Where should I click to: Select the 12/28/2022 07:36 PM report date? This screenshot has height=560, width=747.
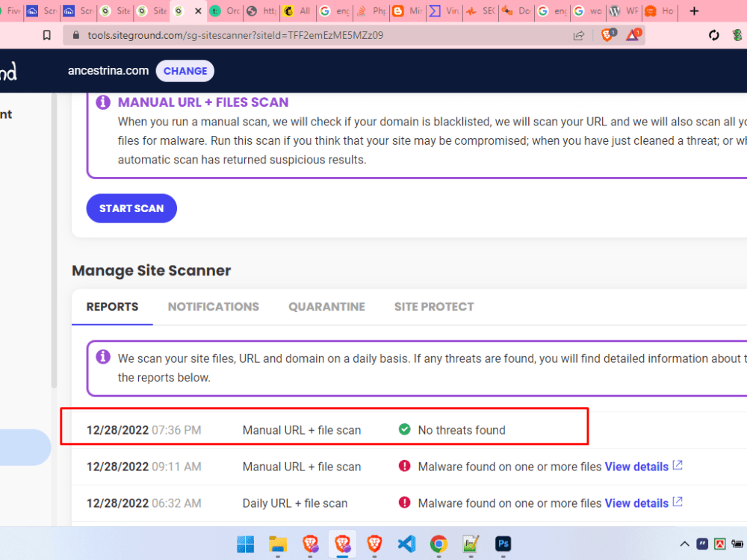[144, 430]
